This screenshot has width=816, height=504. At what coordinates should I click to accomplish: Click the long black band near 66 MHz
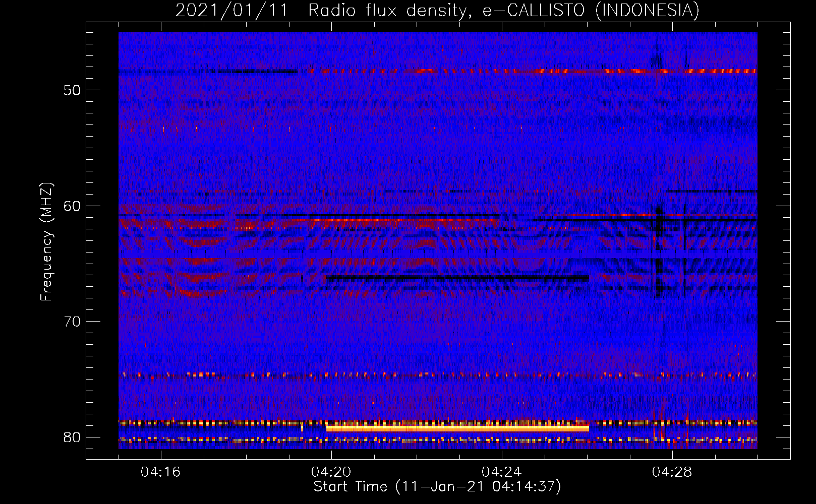pos(457,278)
